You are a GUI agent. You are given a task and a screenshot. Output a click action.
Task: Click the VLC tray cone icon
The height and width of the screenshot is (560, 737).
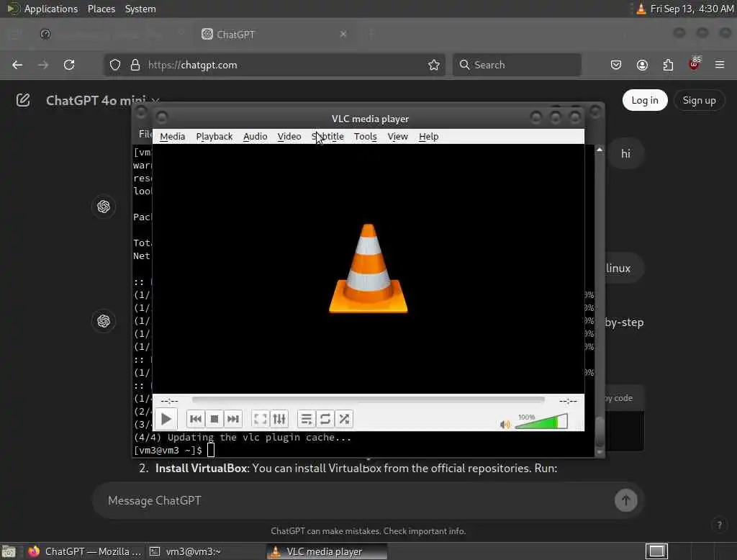pos(641,9)
